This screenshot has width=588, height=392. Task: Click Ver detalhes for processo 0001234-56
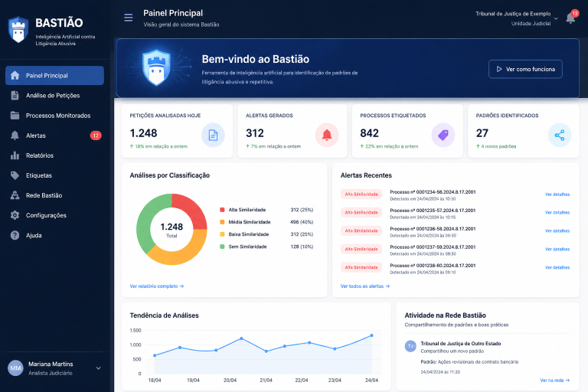pyautogui.click(x=557, y=194)
